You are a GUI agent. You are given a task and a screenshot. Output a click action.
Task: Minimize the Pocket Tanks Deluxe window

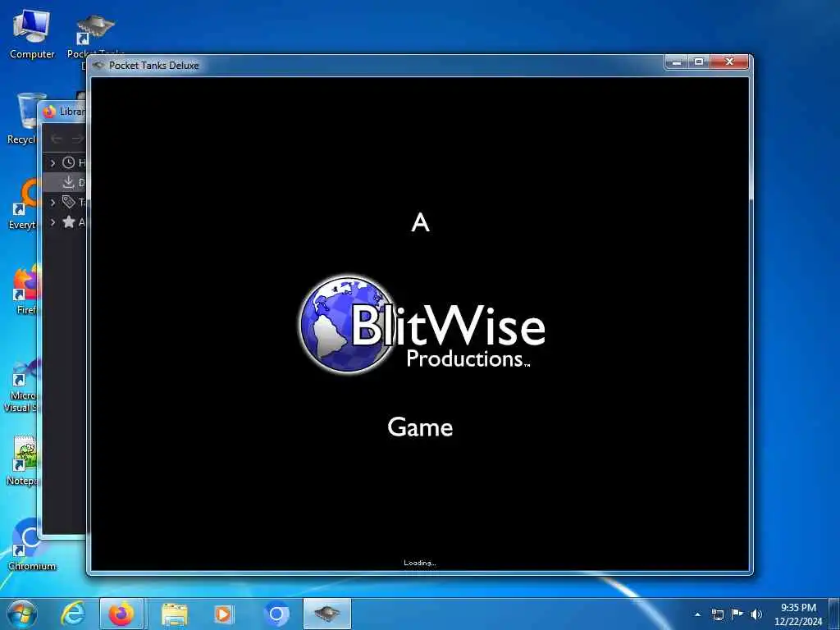[x=677, y=62]
